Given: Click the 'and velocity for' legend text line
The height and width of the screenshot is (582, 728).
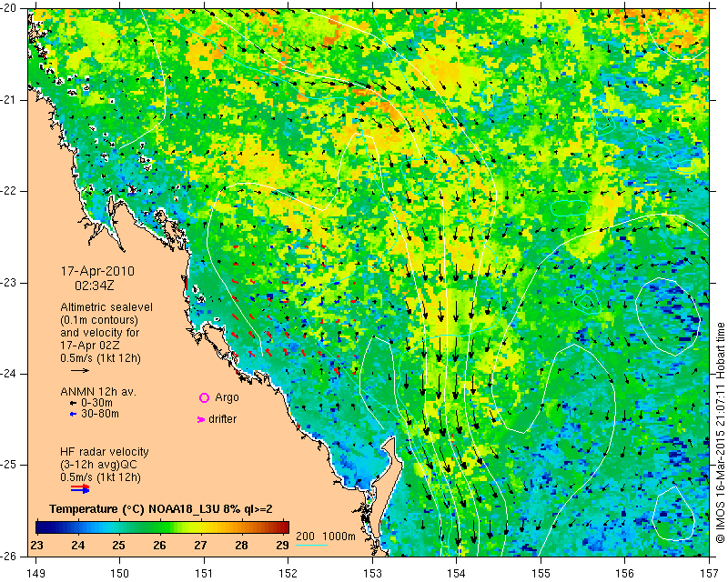Looking at the screenshot, I should point(100,333).
